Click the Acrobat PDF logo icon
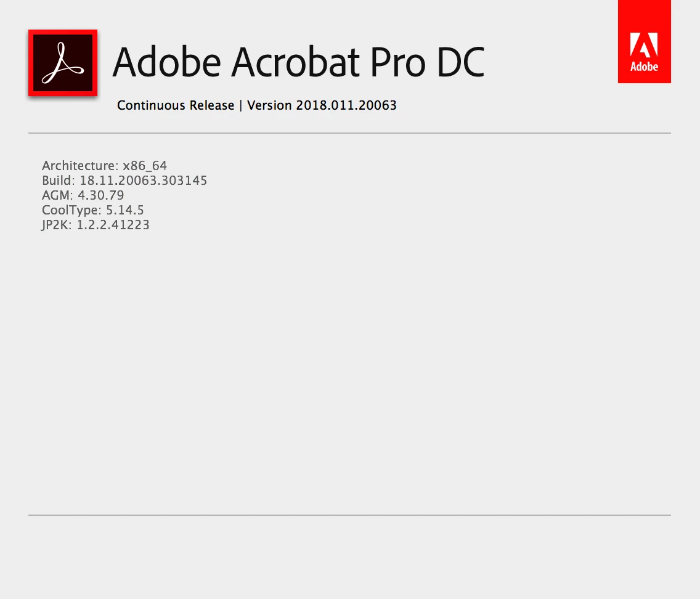The image size is (700, 599). 63,63
